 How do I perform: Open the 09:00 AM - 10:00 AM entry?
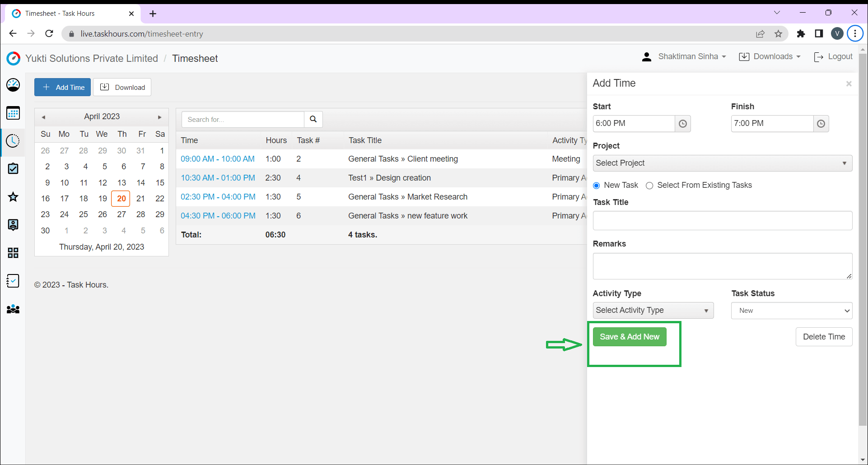[x=218, y=159]
